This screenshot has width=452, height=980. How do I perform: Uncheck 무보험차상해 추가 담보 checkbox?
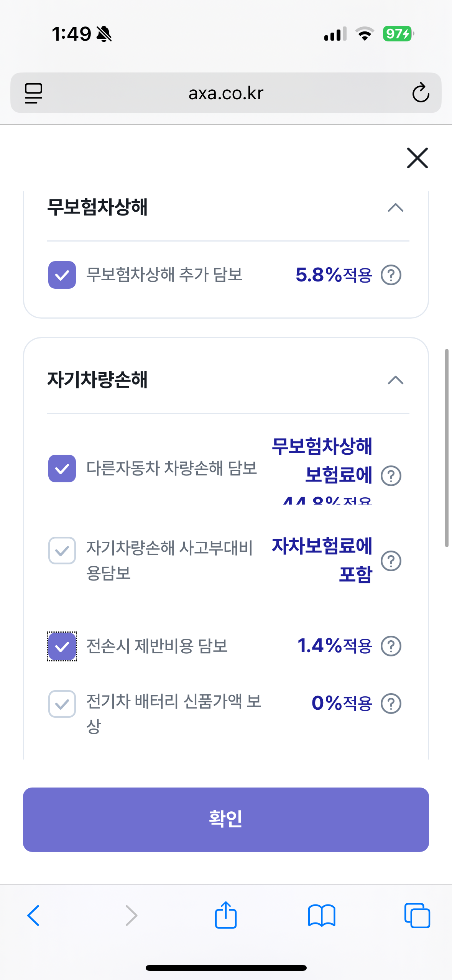(62, 275)
